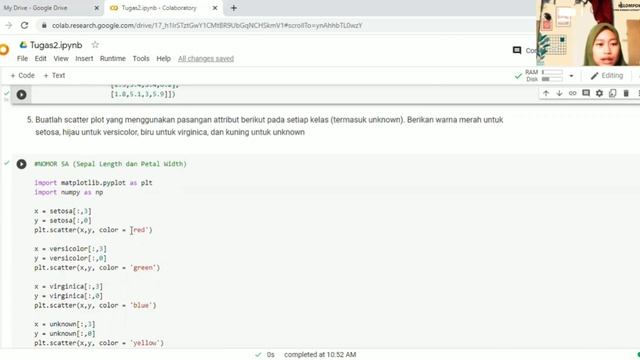Click the import numpy as np line
This screenshot has height=360, width=640.
pyautogui.click(x=69, y=192)
